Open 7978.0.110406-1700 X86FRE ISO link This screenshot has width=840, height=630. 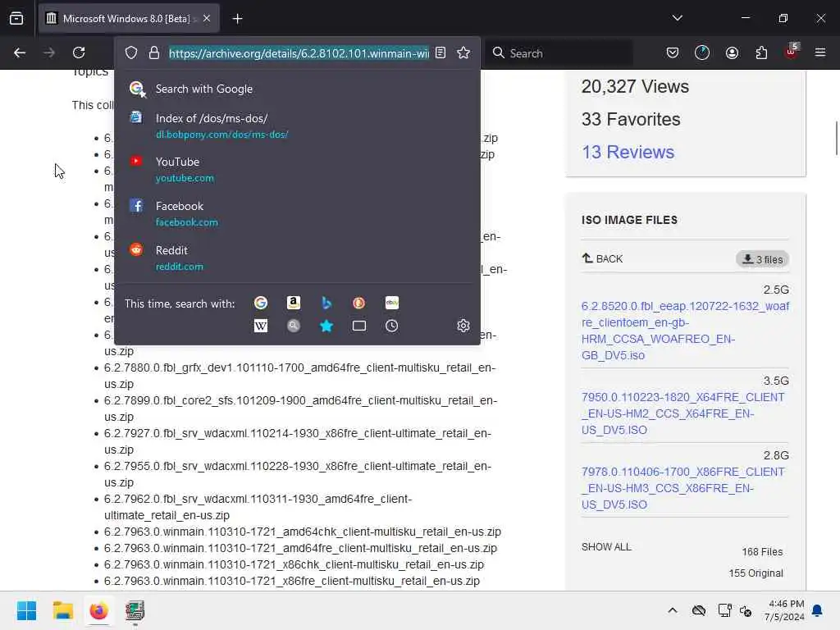683,488
